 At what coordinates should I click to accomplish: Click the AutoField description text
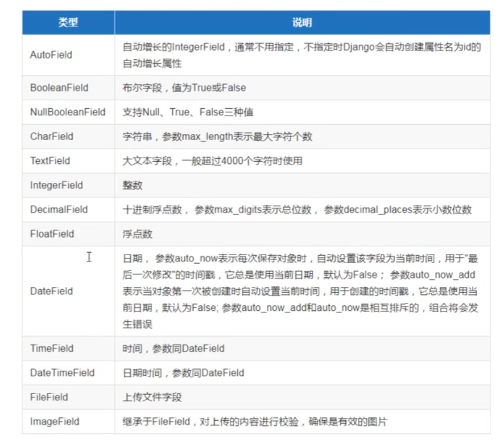pyautogui.click(x=301, y=55)
